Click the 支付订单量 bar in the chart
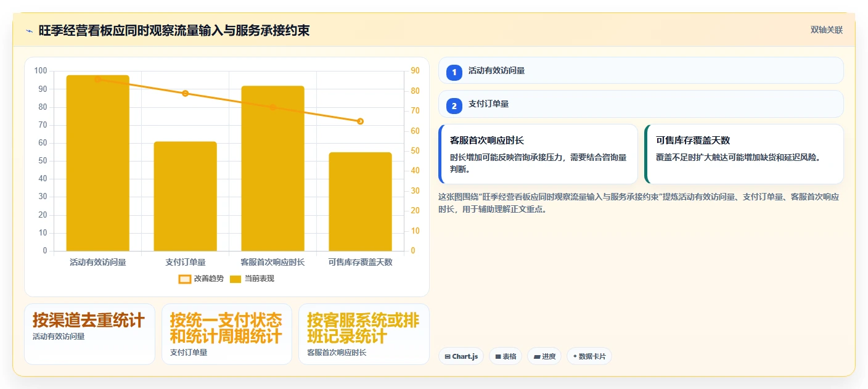Screen dimensions: 868x389 (x=186, y=196)
